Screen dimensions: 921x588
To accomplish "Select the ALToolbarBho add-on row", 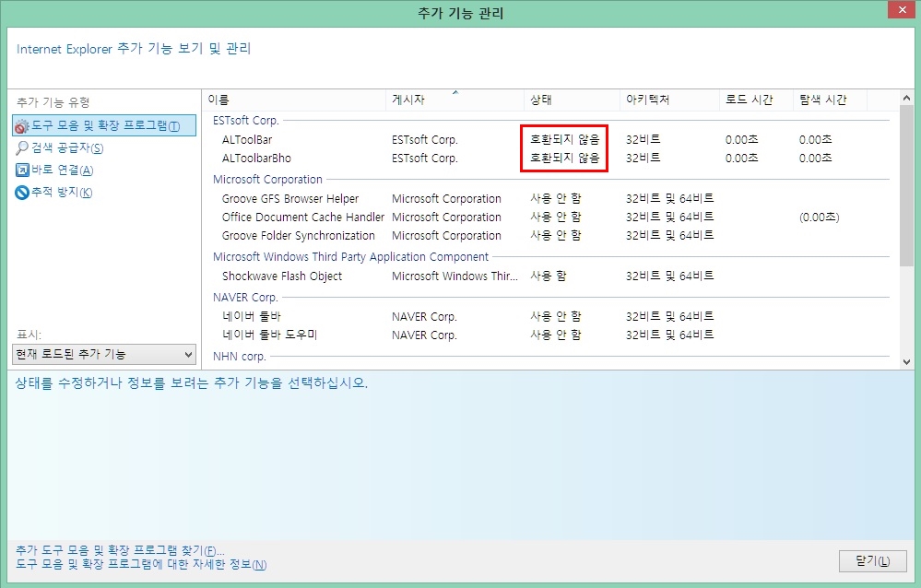I will (549, 158).
